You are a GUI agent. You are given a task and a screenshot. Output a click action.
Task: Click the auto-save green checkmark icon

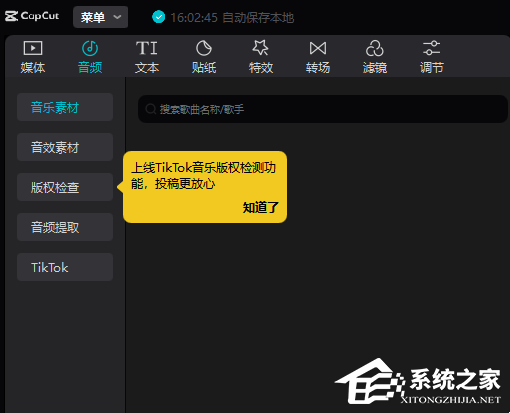[158, 17]
